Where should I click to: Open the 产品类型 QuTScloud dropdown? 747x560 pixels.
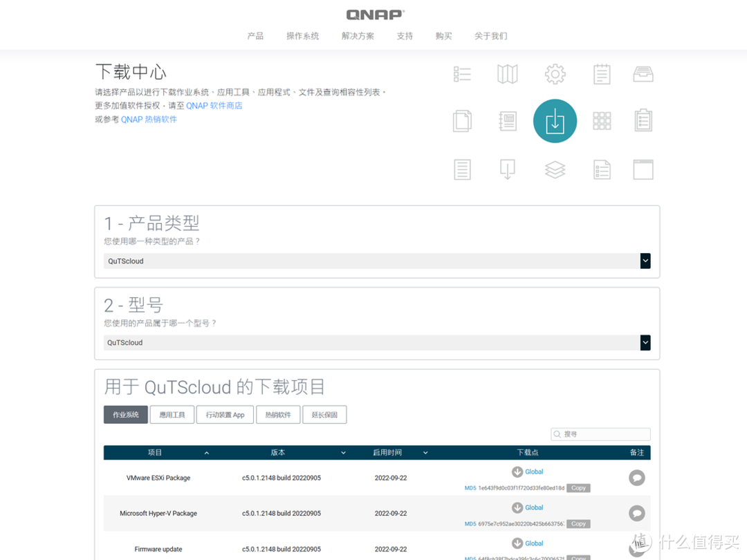click(x=377, y=261)
